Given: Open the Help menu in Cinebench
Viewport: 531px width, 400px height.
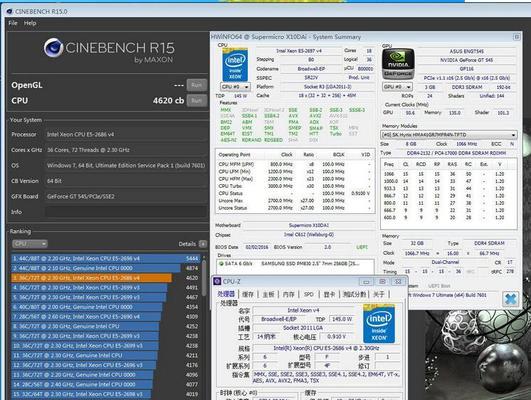Looking at the screenshot, I should pos(30,23).
